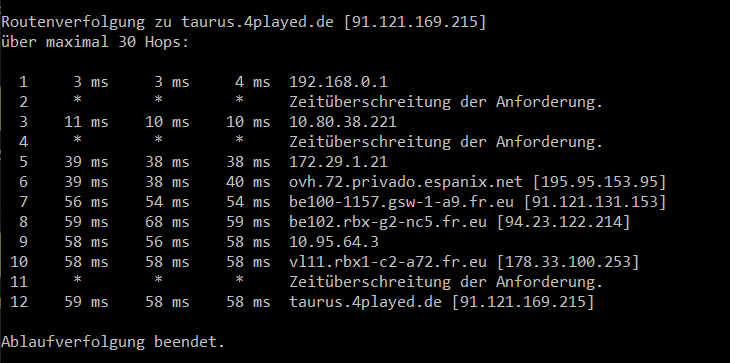The height and width of the screenshot is (363, 730).
Task: Select ovh.72.privado.espanix.net hostname
Action: coord(406,182)
